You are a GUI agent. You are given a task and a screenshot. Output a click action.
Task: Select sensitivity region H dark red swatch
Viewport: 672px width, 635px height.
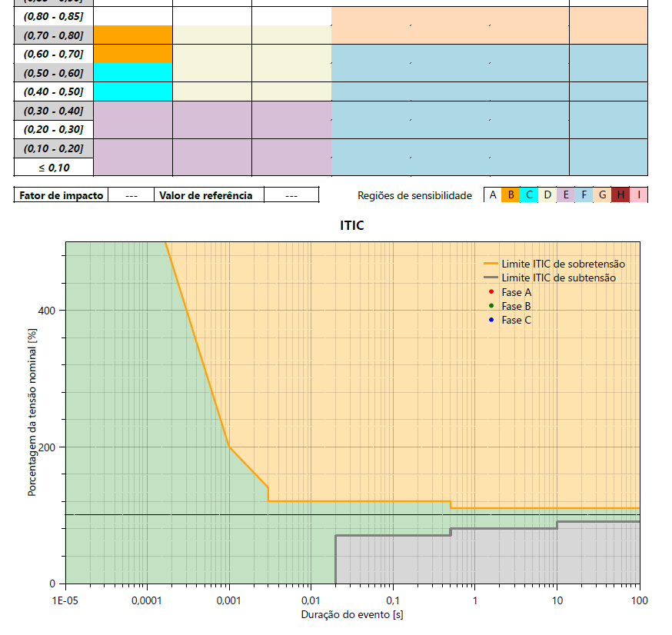point(620,195)
